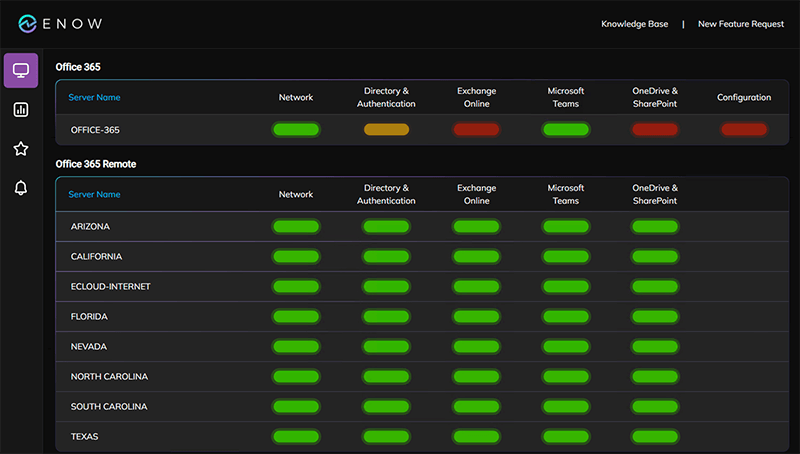Click ECLOUD-INTERNET Exchange Online status indicator

[477, 287]
